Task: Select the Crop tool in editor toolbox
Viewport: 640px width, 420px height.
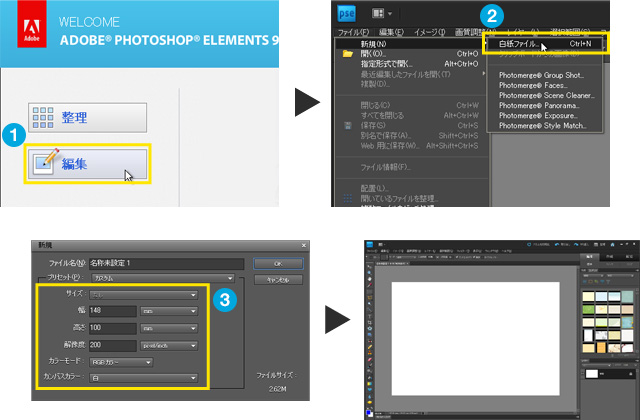Action: [x=369, y=322]
